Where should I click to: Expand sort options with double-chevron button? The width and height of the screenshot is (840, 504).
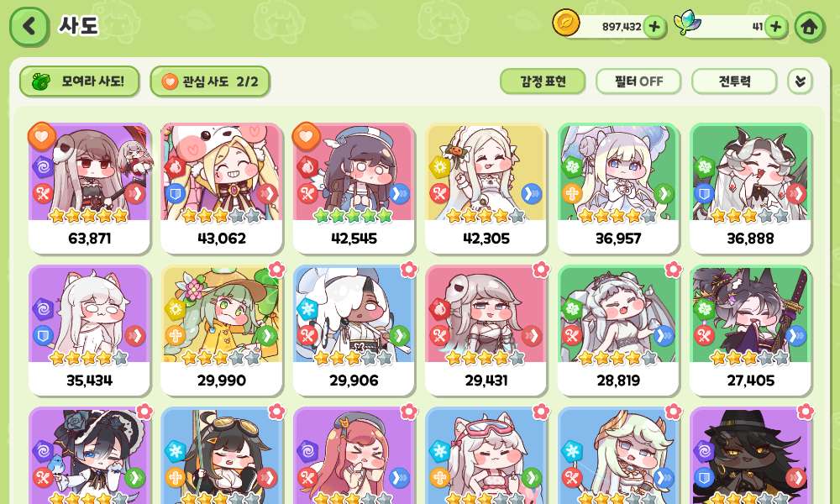point(800,81)
